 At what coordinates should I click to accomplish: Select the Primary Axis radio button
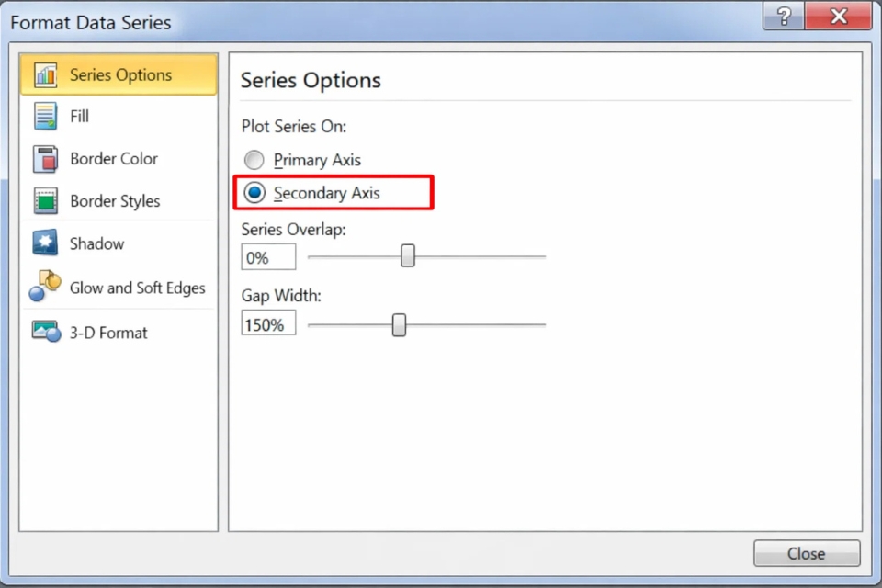click(x=255, y=160)
